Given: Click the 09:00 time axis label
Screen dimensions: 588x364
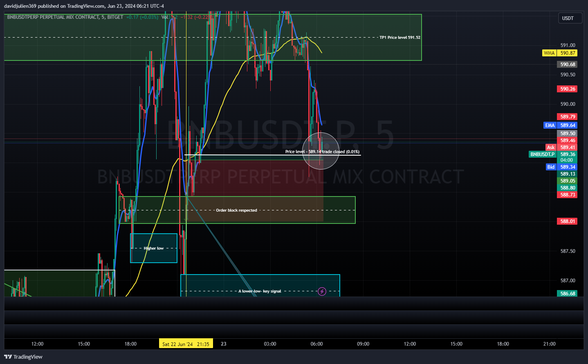Looking at the screenshot, I should 363,344.
